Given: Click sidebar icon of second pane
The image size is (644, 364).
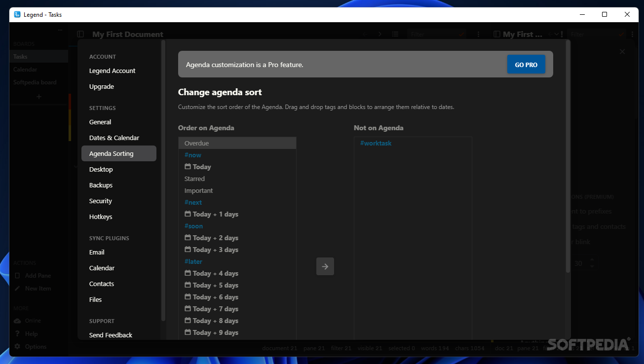Looking at the screenshot, I should (x=496, y=34).
